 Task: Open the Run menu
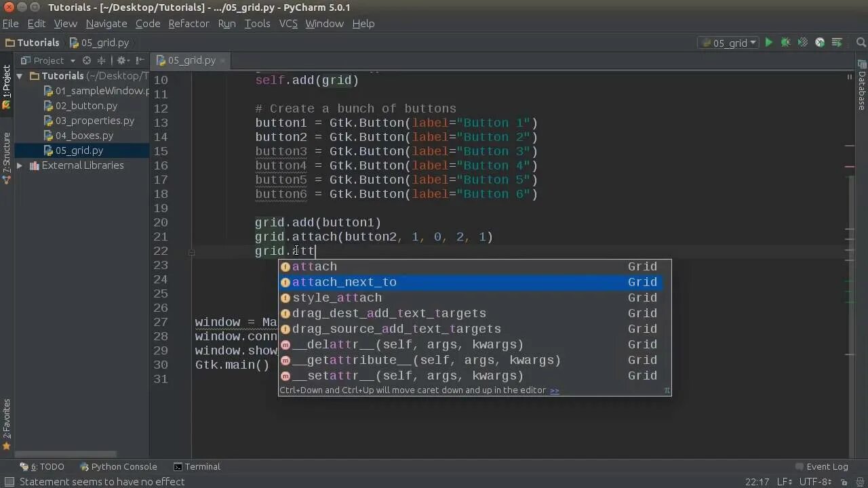click(227, 23)
